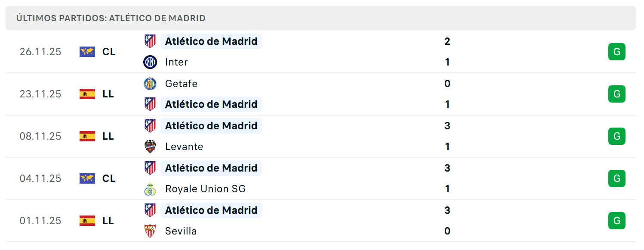Click the LL league label for 08.11.25
Viewport: 644px width, 250px height.
108,136
